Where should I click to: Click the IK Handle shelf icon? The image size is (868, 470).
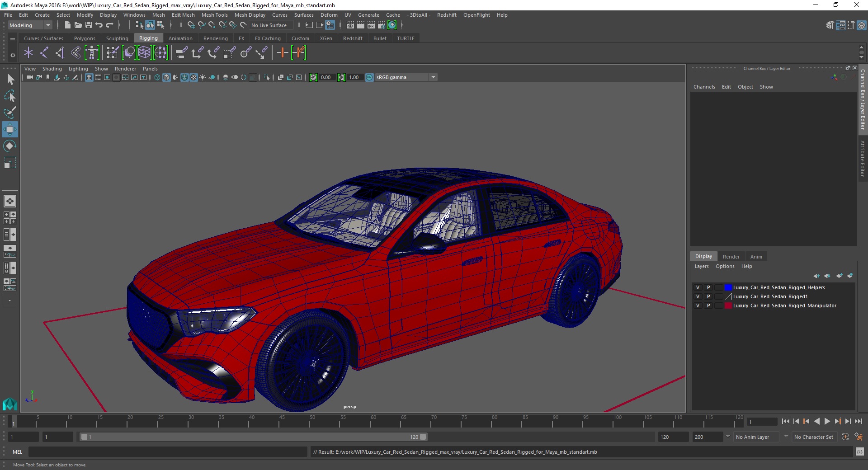60,53
